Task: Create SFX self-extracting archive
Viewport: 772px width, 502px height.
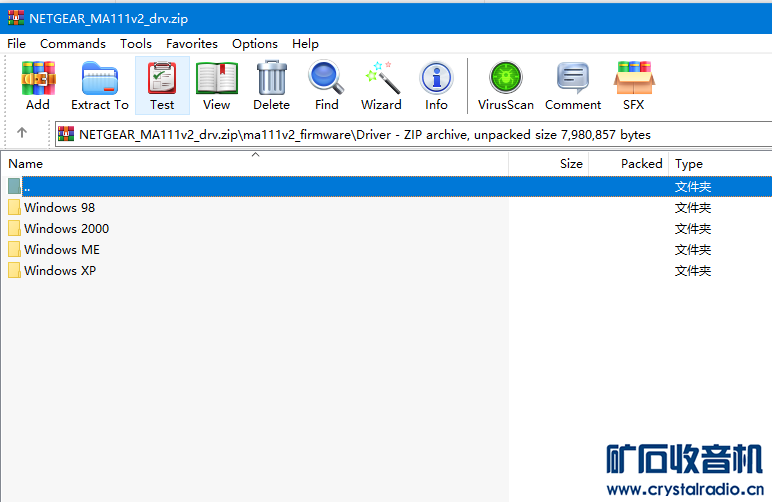Action: 634,78
